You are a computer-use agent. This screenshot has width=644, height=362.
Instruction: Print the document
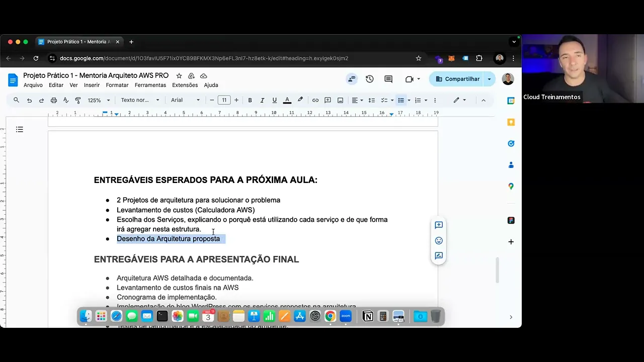point(54,100)
